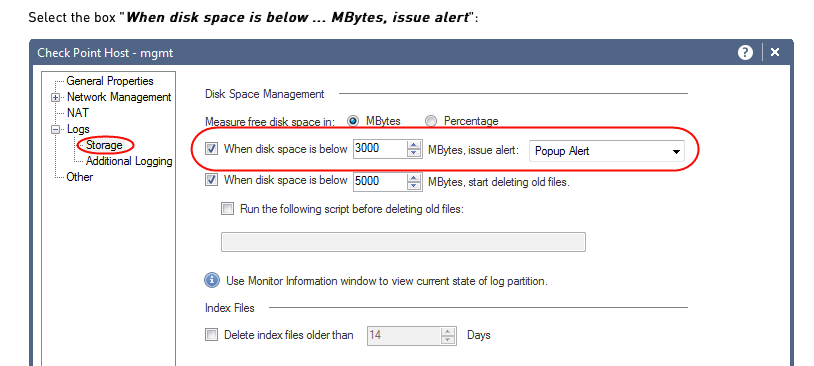Enable Delete index files older than checkbox

pos(211,335)
